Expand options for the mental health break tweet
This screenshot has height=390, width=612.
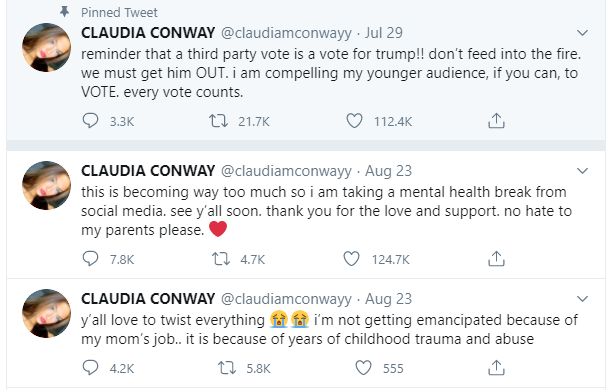582,171
